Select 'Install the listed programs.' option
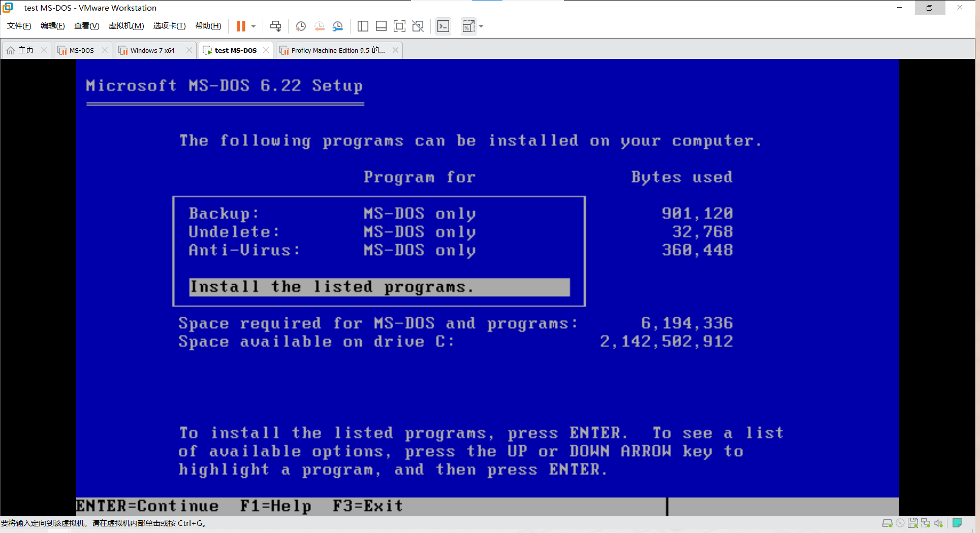The height and width of the screenshot is (533, 980). coord(379,287)
